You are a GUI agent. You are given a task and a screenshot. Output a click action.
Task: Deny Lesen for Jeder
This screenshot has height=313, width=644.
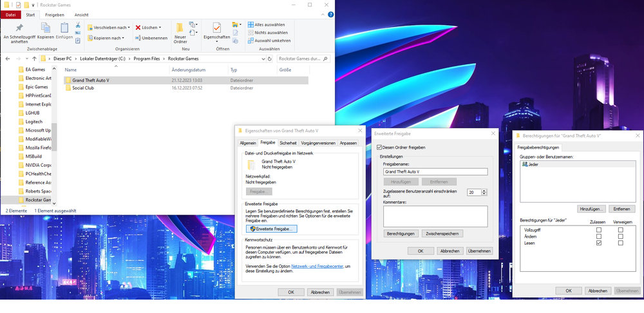(x=621, y=243)
